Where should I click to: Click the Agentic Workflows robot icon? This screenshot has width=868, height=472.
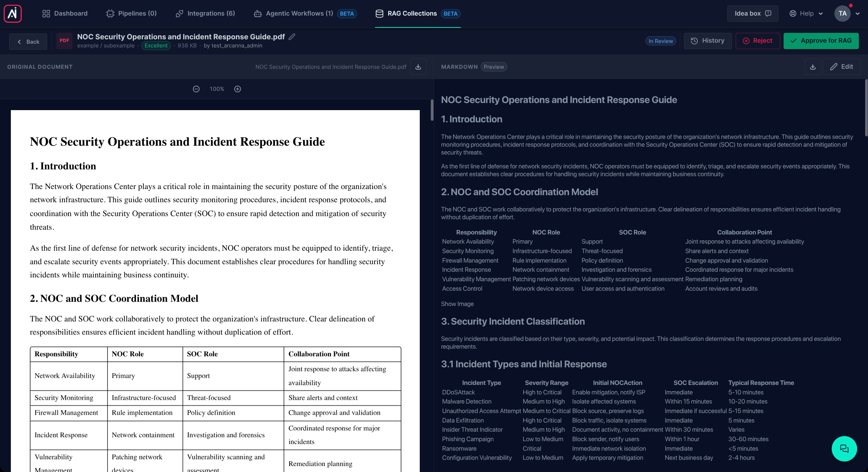[x=258, y=14]
